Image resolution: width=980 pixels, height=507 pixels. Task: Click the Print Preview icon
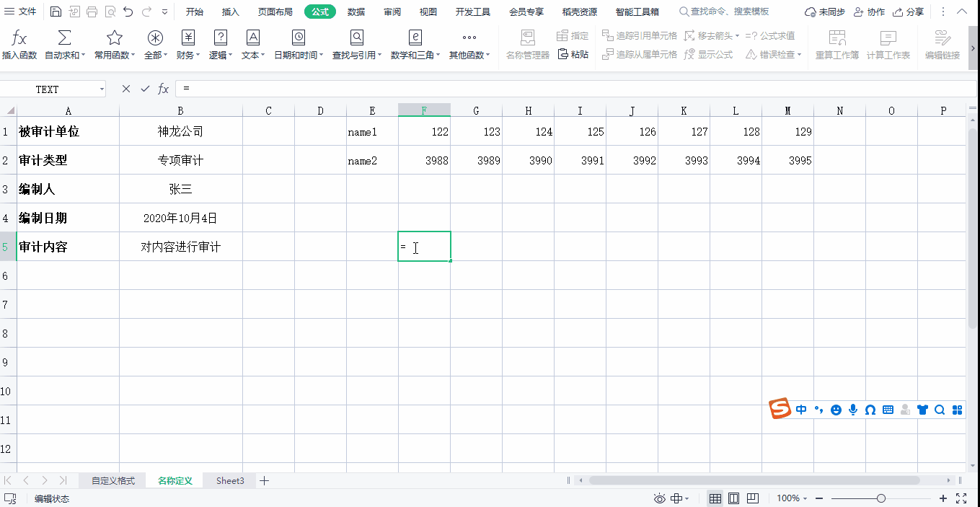pyautogui.click(x=110, y=12)
